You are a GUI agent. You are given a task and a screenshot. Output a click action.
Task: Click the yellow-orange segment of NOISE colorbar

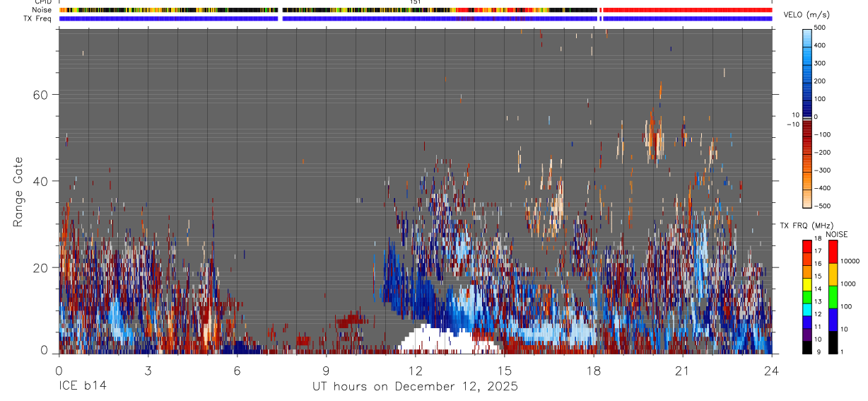833,274
